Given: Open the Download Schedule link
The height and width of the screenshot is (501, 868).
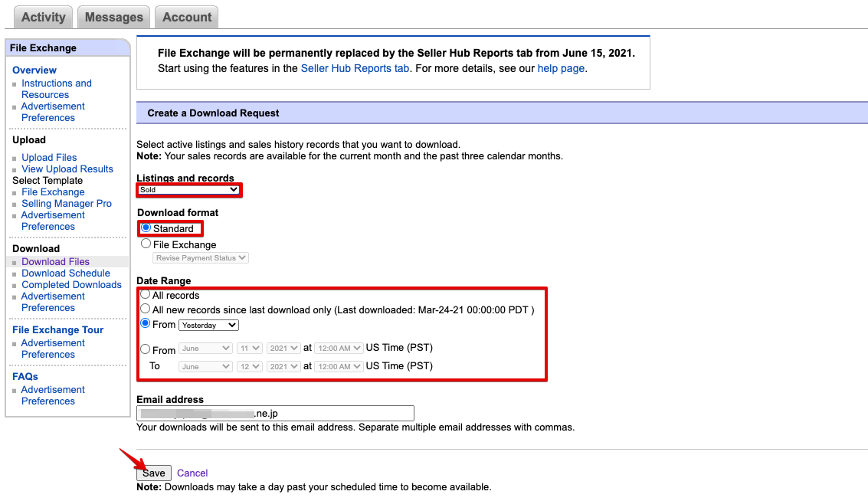Looking at the screenshot, I should tap(66, 273).
